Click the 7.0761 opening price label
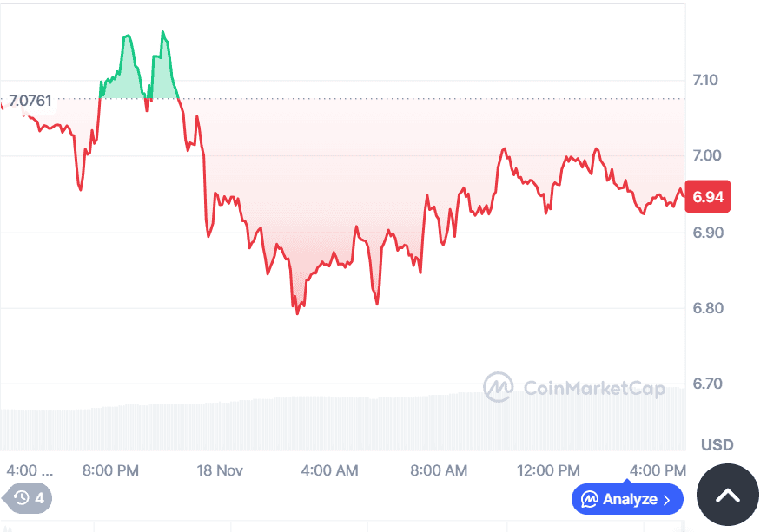767x532 pixels. pos(30,101)
